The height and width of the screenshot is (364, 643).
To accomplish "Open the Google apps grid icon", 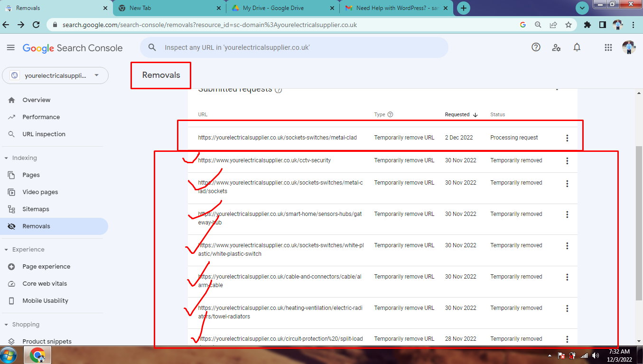I will coord(608,47).
